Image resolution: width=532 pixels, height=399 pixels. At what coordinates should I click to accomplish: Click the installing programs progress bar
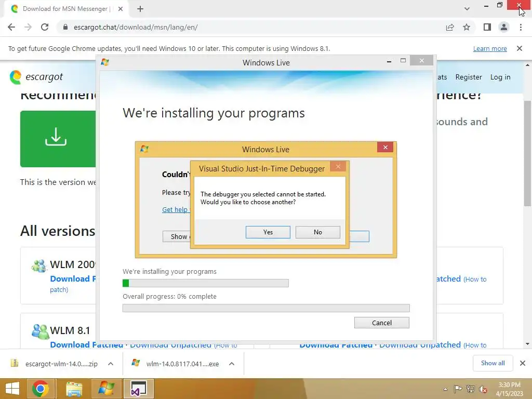pyautogui.click(x=206, y=283)
